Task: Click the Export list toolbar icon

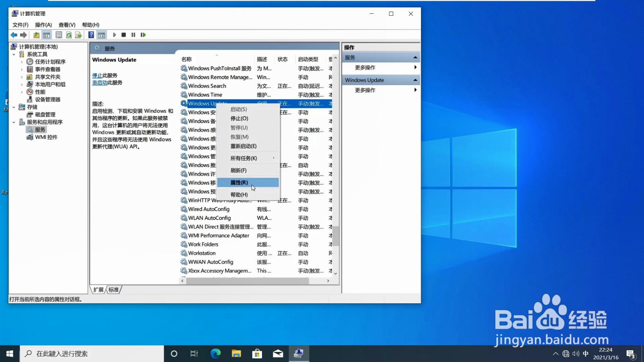Action: (78, 35)
